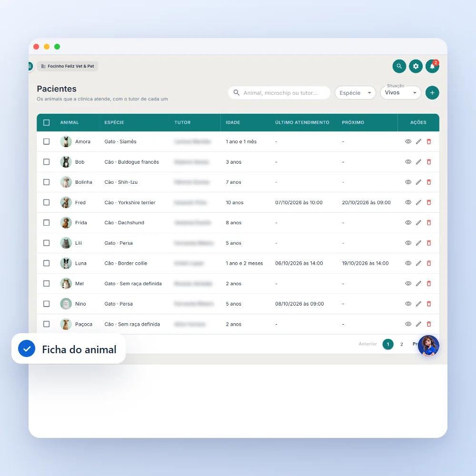Click the Anterior pagination link
Viewport: 476px width, 476px height.
[367, 344]
